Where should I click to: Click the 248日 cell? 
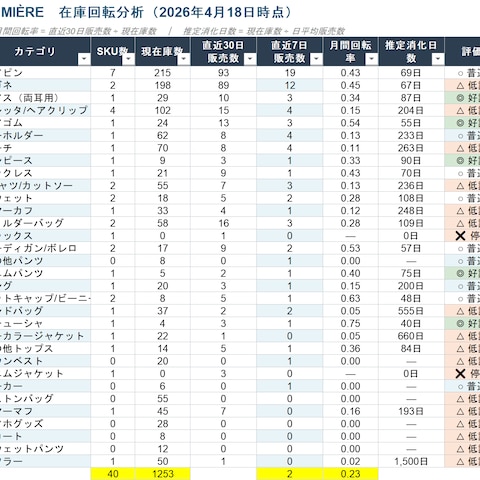coord(411,211)
